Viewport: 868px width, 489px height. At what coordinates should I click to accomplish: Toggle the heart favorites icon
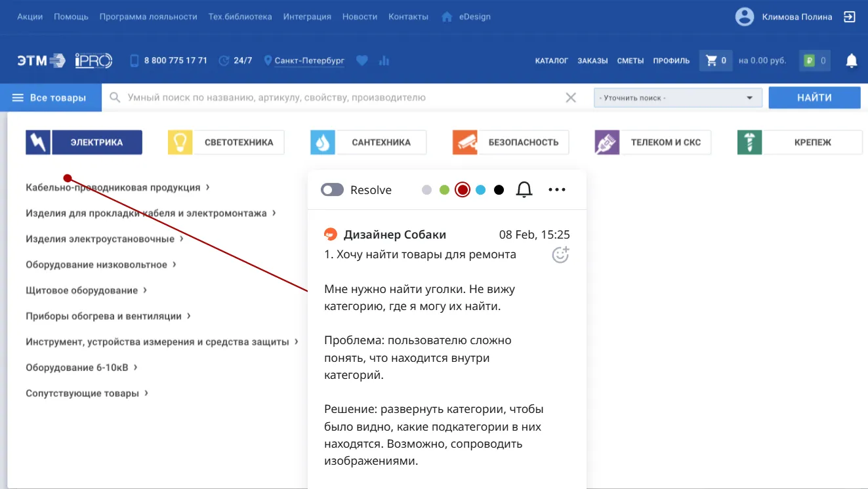point(362,60)
